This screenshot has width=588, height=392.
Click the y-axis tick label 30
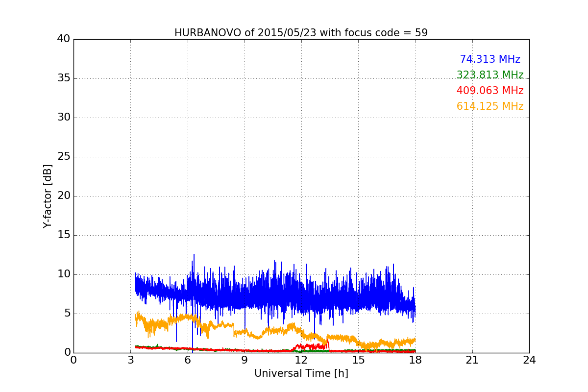[64, 117]
